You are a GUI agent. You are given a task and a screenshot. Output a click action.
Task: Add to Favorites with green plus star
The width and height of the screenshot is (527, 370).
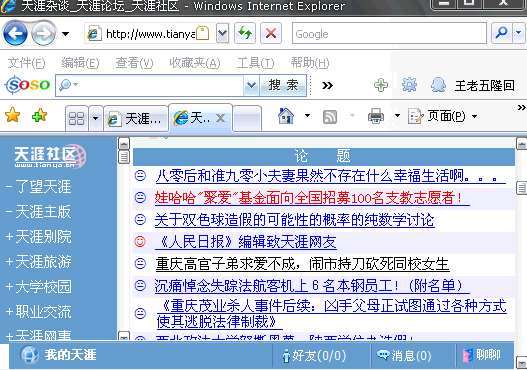coord(39,116)
